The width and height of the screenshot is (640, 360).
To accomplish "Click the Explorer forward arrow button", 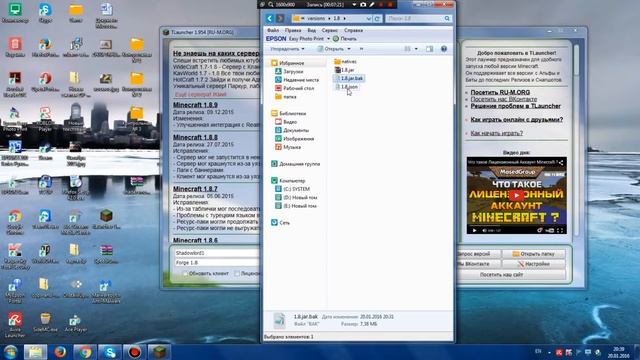I will (280, 18).
